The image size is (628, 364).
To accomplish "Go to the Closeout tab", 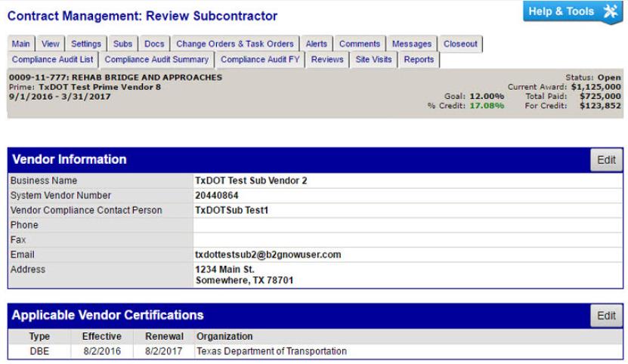I will (x=460, y=45).
